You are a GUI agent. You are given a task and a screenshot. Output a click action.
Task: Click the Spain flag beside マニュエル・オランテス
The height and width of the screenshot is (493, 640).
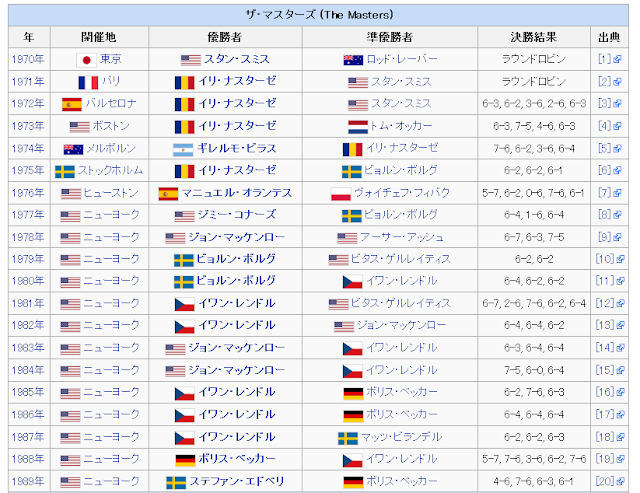(169, 194)
